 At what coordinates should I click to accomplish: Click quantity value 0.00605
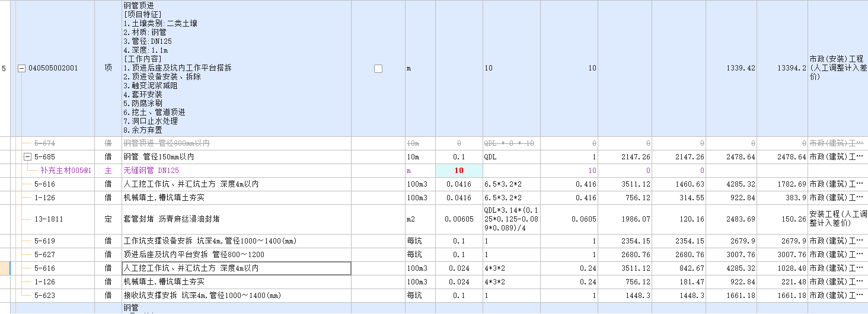click(x=459, y=219)
